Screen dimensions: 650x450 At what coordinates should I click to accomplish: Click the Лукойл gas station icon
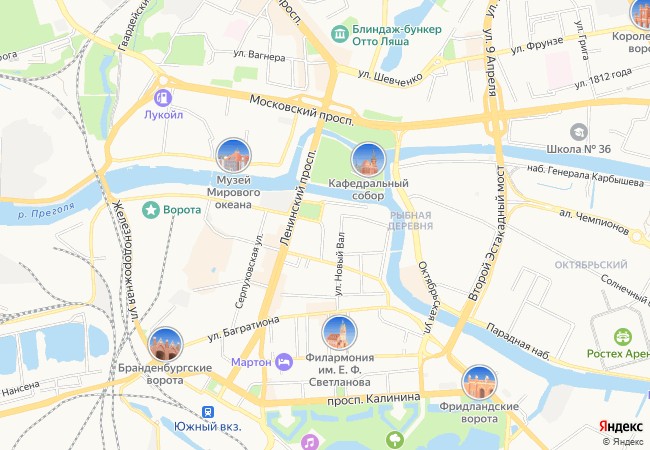(163, 98)
